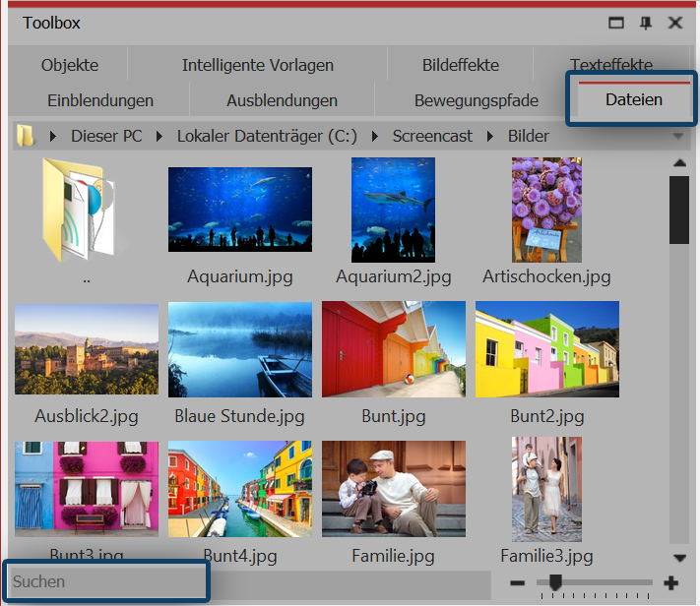Click the Blaue Stunde.jpg file name
Viewport: 700px width, 606px height.
click(x=239, y=416)
